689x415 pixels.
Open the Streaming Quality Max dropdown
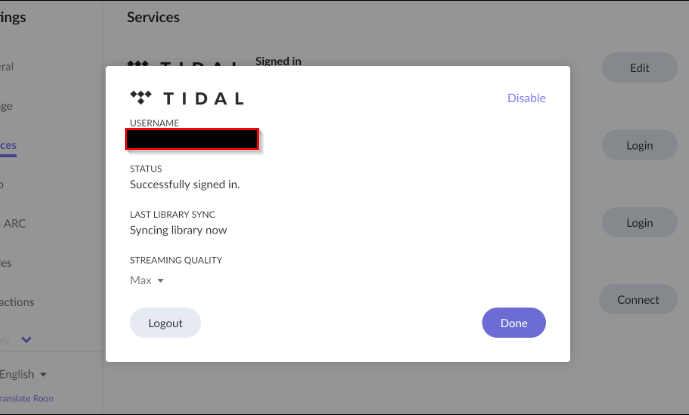(147, 280)
